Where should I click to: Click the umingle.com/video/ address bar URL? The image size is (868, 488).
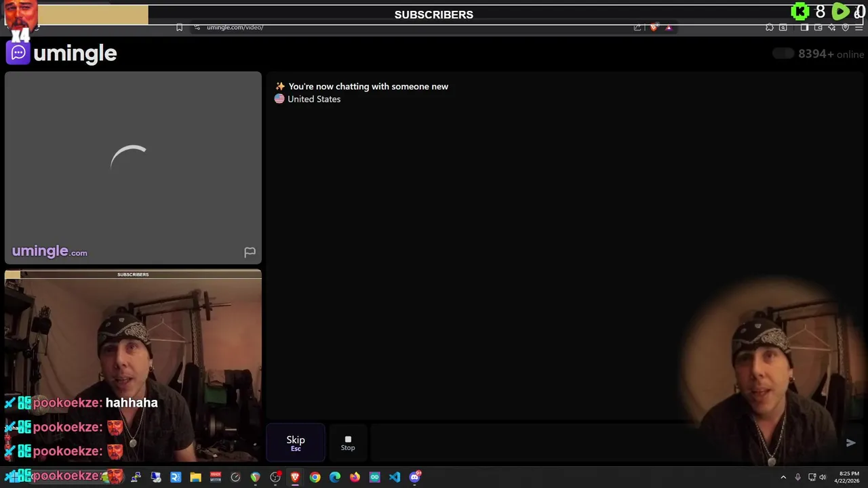235,27
